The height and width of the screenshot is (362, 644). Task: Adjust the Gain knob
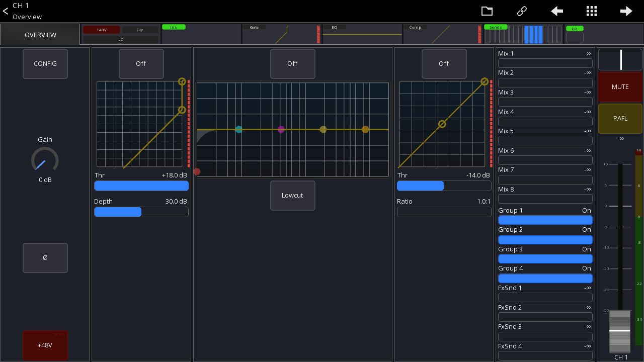(x=45, y=160)
